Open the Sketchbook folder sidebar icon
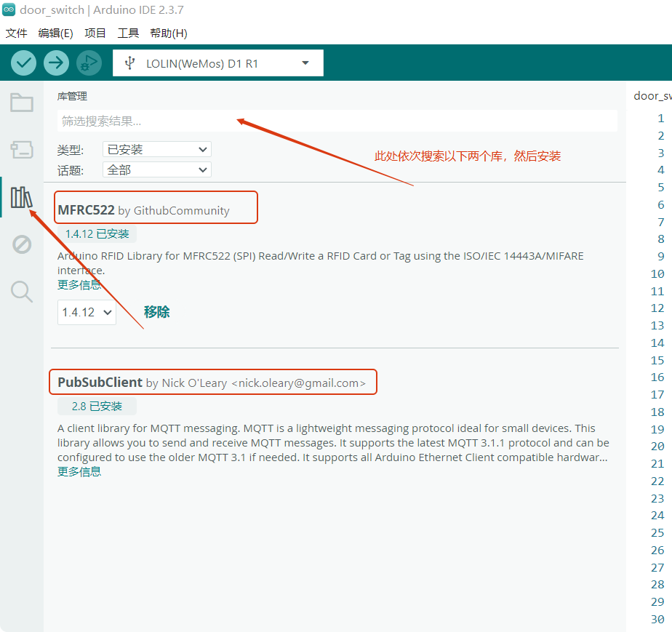The width and height of the screenshot is (672, 632). coord(22,103)
